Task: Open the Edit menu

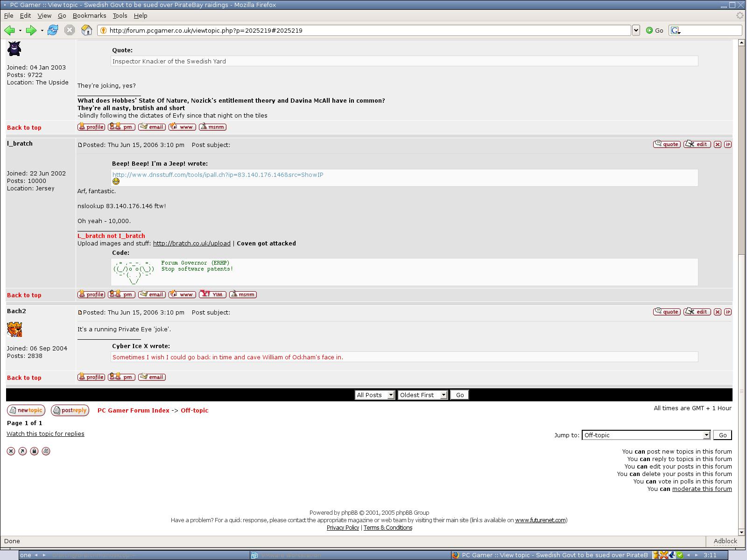Action: (25, 15)
